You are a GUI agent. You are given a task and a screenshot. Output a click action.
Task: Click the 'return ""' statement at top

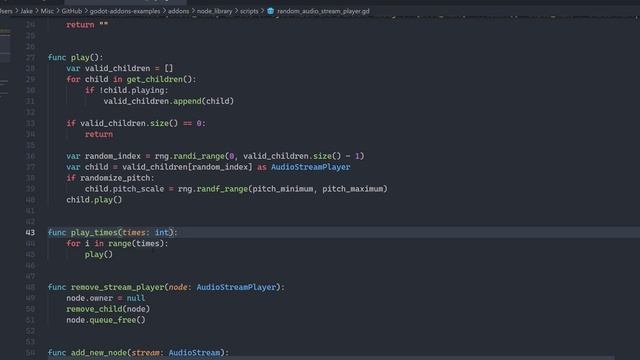pos(87,24)
